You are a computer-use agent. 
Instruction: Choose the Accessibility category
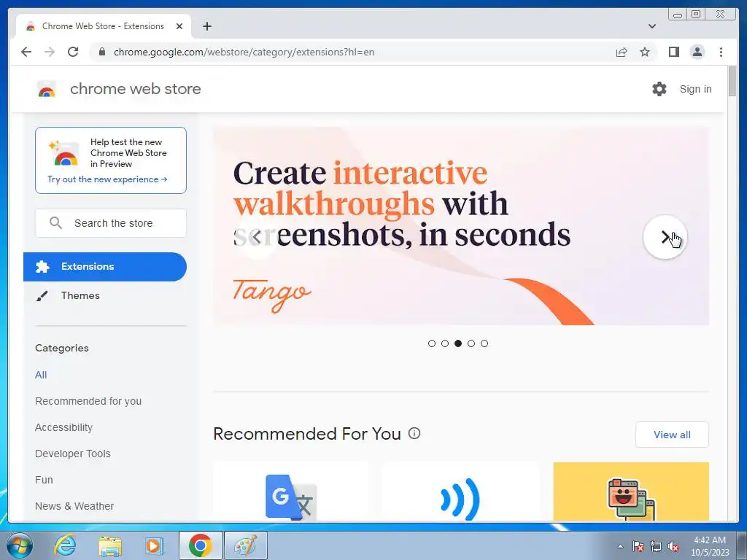[x=64, y=427]
